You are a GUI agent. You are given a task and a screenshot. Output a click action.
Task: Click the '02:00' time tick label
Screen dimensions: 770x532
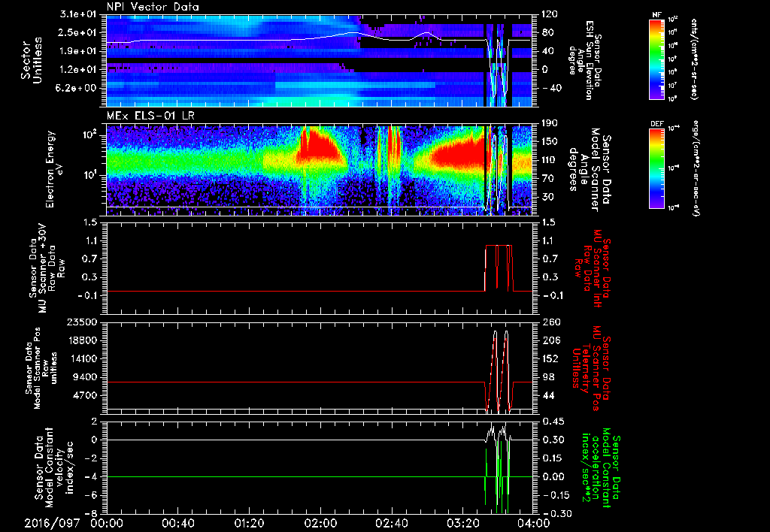pos(320,523)
